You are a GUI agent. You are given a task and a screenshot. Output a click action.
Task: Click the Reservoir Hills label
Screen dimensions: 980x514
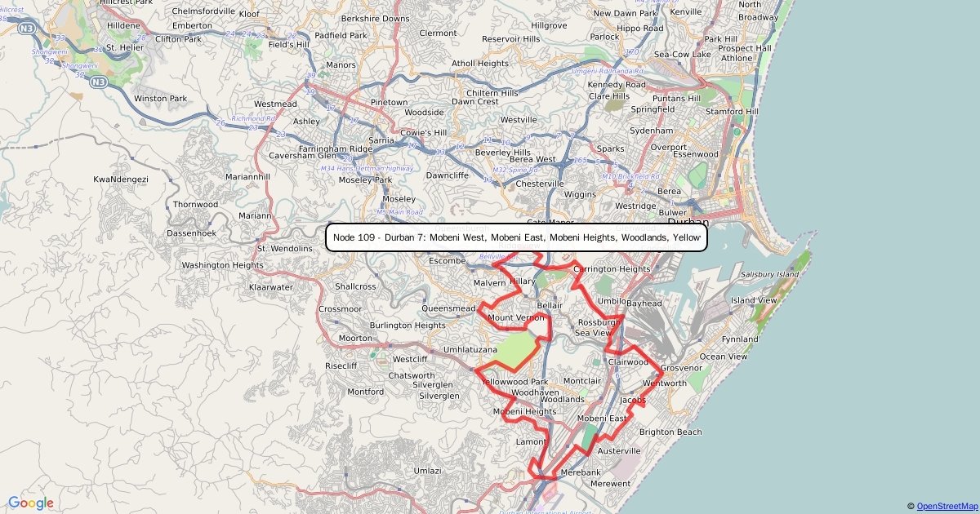pos(511,39)
